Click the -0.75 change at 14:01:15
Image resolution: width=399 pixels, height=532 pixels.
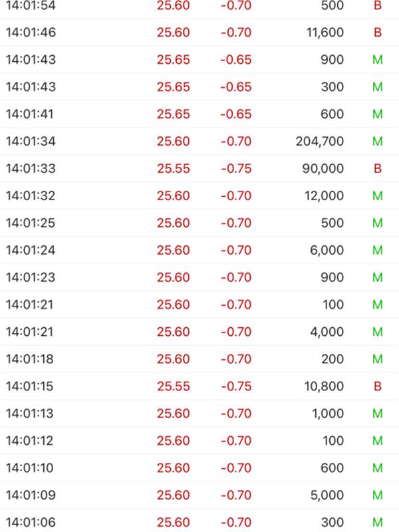tap(236, 386)
